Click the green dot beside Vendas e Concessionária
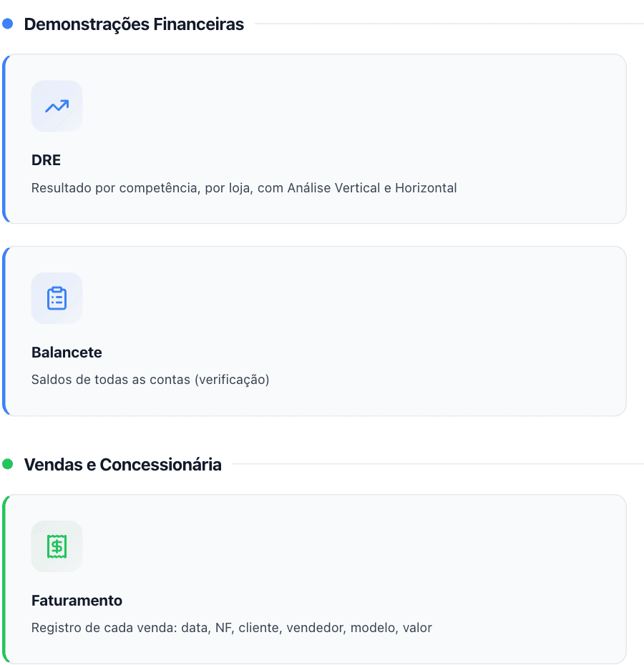 pos(8,464)
